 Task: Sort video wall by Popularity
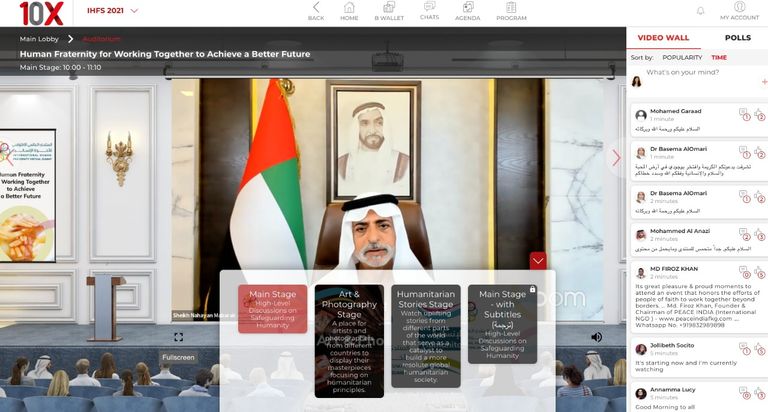pos(682,58)
